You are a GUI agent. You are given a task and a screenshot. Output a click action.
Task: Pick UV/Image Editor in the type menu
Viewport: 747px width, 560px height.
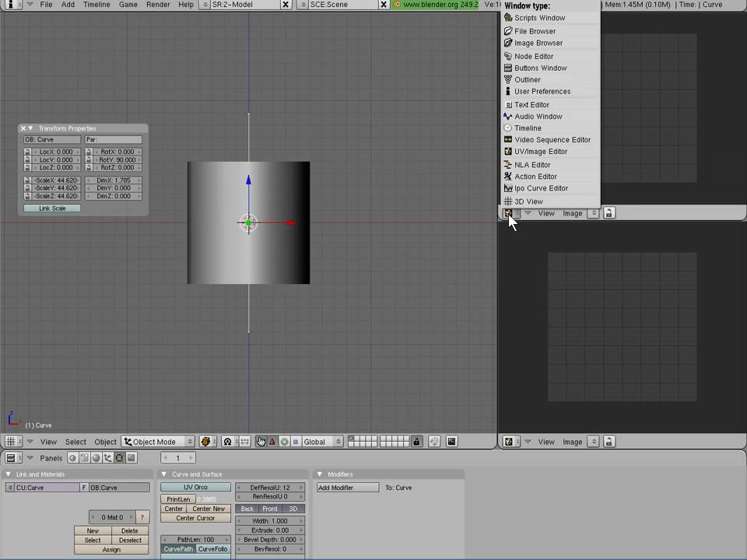[551, 152]
